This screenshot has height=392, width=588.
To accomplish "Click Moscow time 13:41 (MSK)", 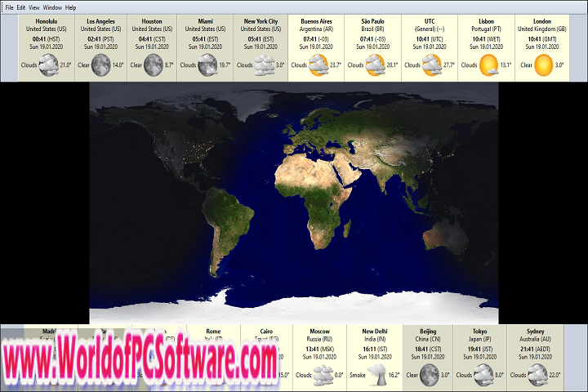I will [320, 350].
